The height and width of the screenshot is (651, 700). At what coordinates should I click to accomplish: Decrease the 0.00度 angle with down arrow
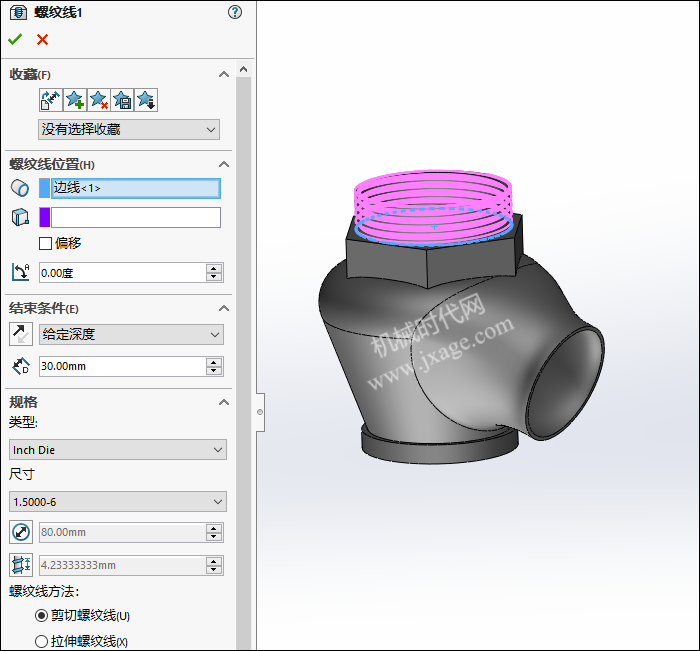pos(214,277)
